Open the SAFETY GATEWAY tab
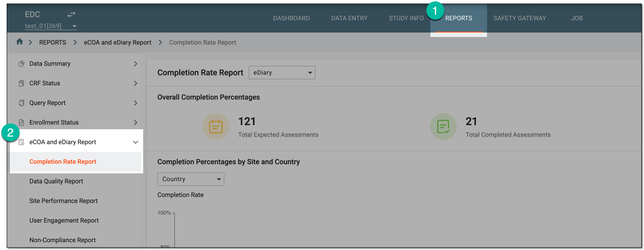This screenshot has height=250, width=644. pos(520,18)
